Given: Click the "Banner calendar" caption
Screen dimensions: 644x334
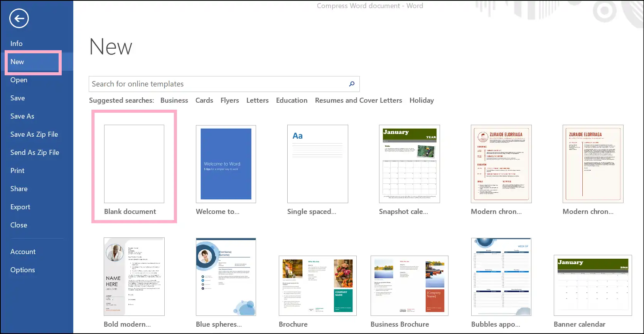Looking at the screenshot, I should [x=580, y=324].
